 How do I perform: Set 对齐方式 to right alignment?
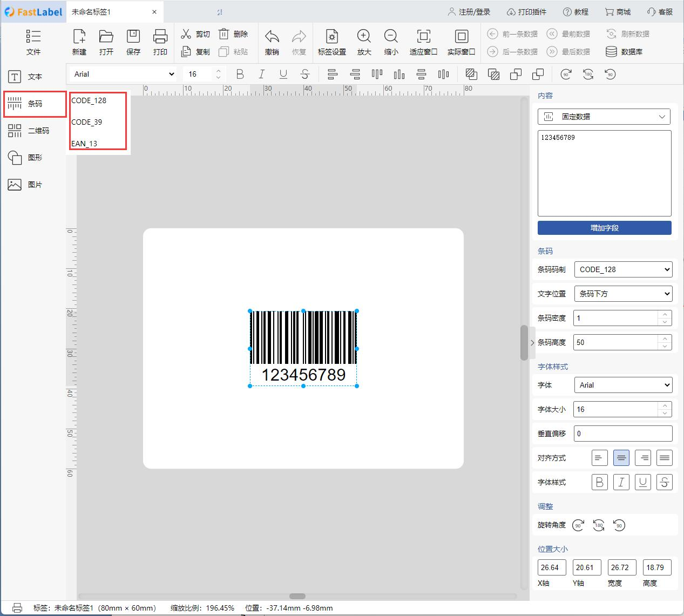click(x=642, y=458)
